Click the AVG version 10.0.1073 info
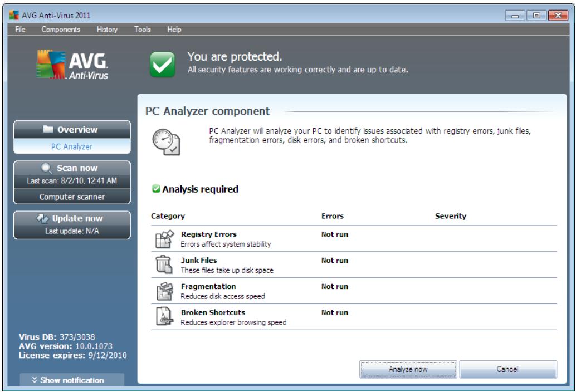Screen dimensions: 576x392 pyautogui.click(x=66, y=346)
